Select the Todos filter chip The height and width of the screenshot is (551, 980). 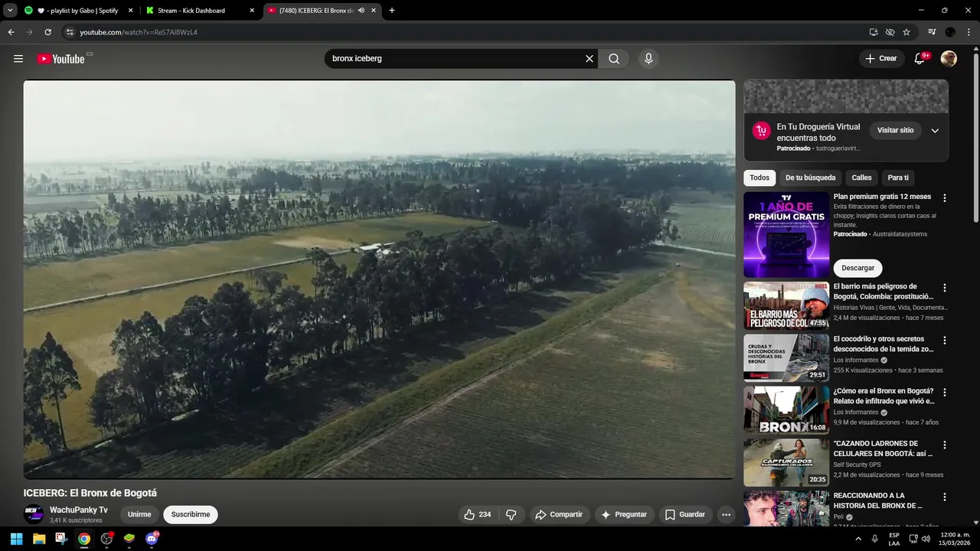point(759,178)
